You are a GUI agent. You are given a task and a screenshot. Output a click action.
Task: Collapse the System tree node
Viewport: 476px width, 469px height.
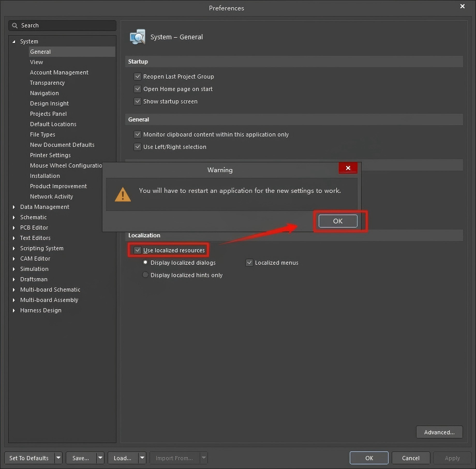(13, 41)
